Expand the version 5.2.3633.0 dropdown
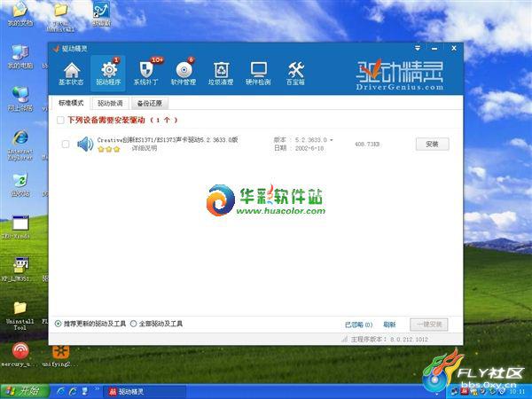 [332, 140]
